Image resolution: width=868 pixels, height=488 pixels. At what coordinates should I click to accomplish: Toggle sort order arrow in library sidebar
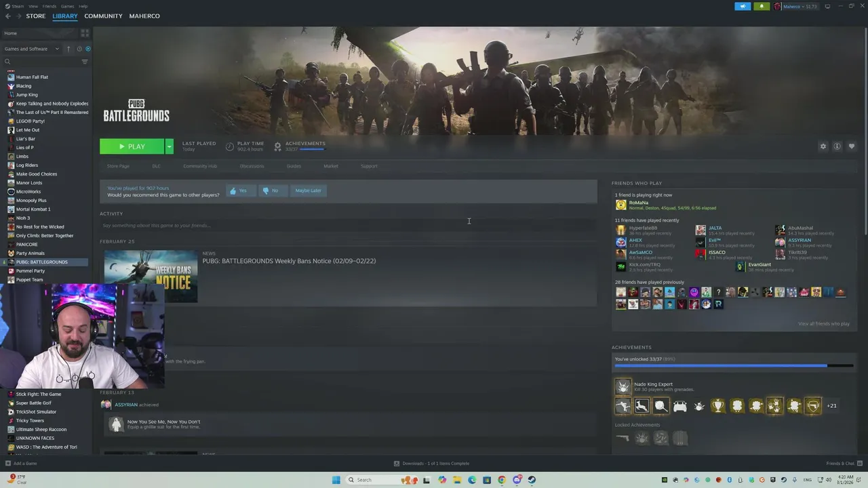click(68, 49)
